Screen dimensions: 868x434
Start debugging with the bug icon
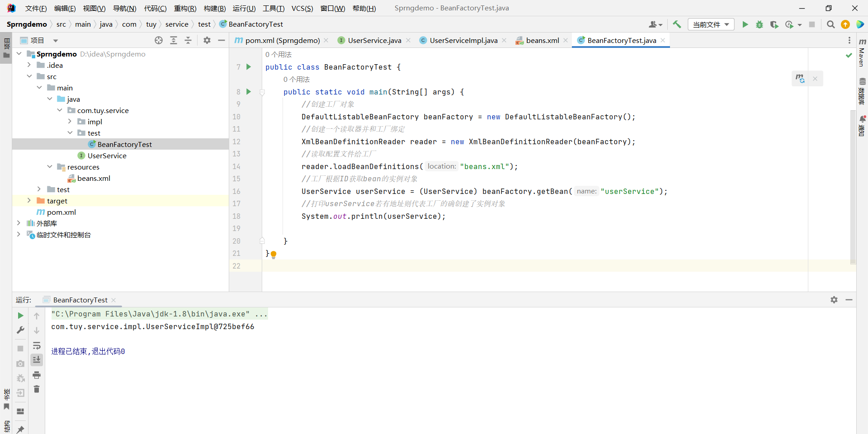(x=759, y=24)
